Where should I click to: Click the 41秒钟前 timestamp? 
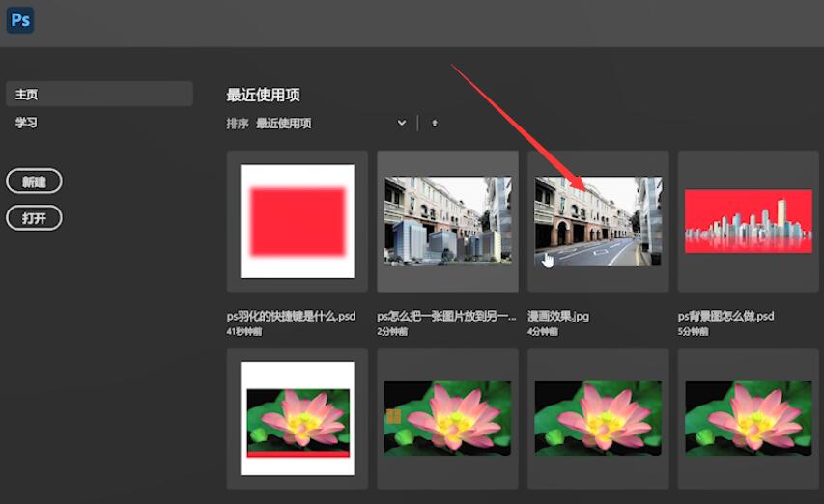click(x=244, y=331)
